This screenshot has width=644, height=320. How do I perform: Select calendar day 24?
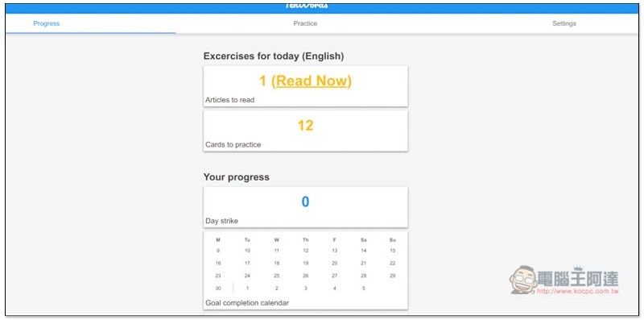(247, 276)
